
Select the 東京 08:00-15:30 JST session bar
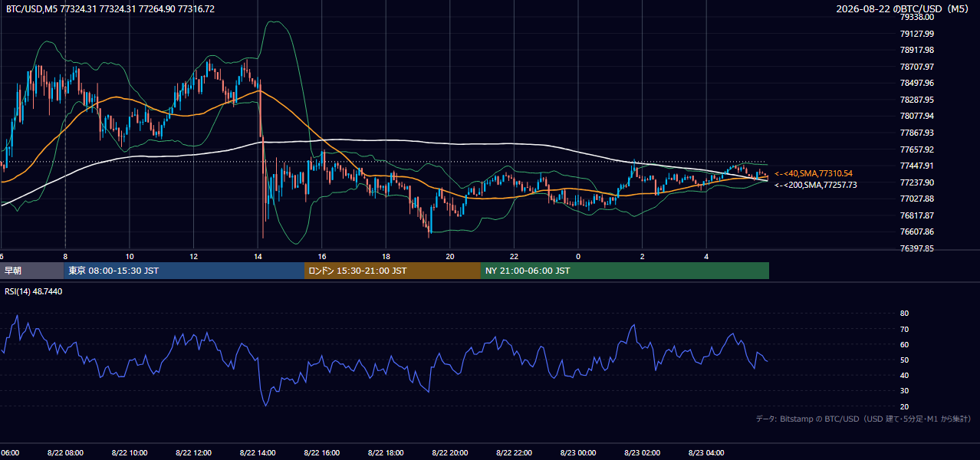click(184, 271)
